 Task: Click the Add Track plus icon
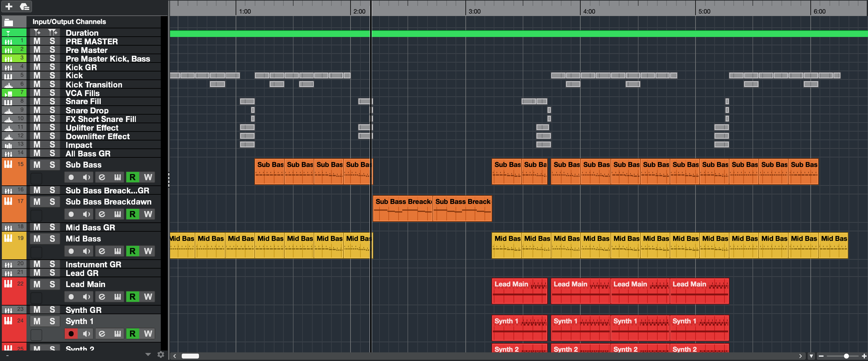pyautogui.click(x=9, y=6)
